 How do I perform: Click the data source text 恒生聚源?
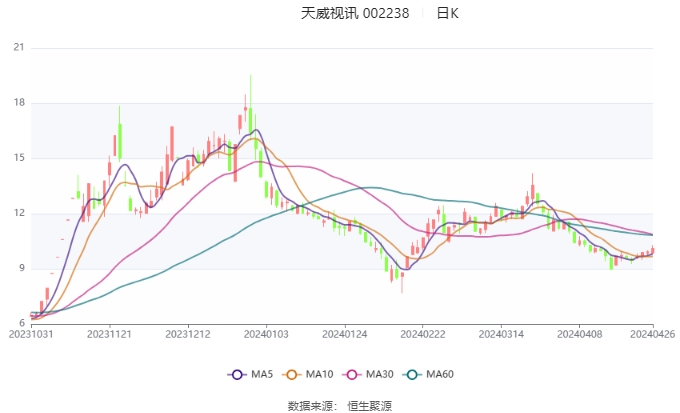[369, 406]
